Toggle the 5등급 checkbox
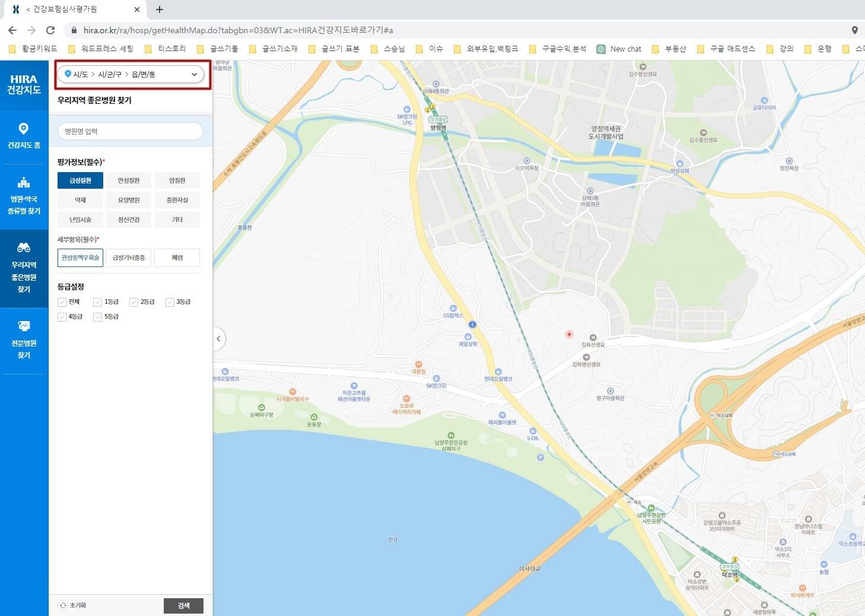The image size is (865, 616). pos(98,317)
